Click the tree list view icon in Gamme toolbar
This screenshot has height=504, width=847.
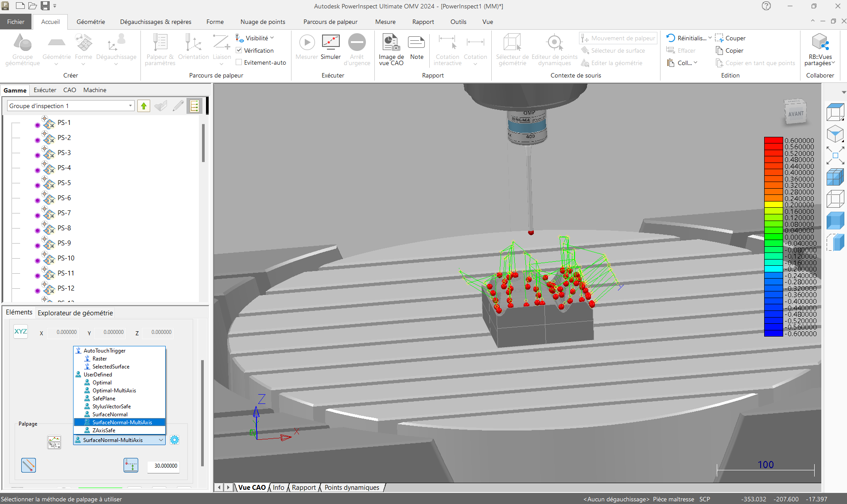[x=194, y=106]
